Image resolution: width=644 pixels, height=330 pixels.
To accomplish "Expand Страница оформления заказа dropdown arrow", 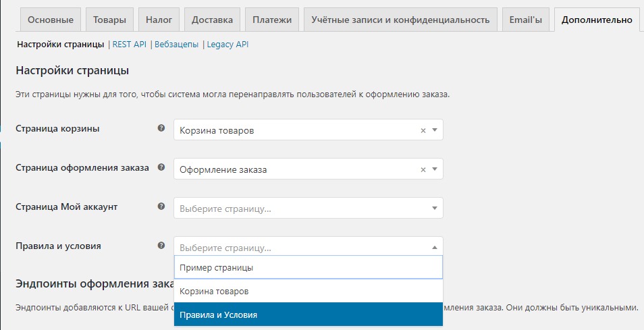I will coord(435,169).
